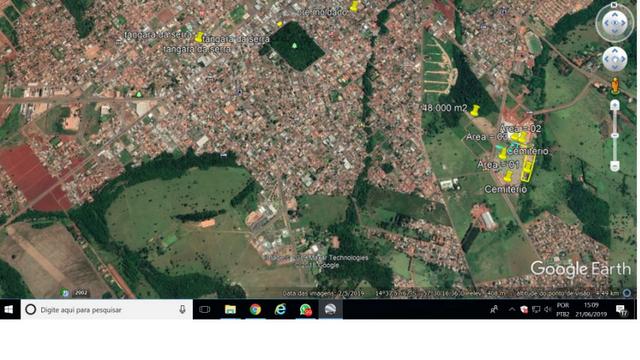Screen dimensions: 640x360
Task: Open the volume control tray icon
Action: pos(548,310)
